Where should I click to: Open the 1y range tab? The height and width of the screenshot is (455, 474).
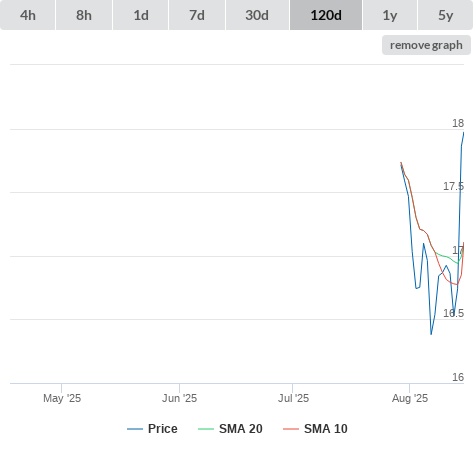point(390,15)
